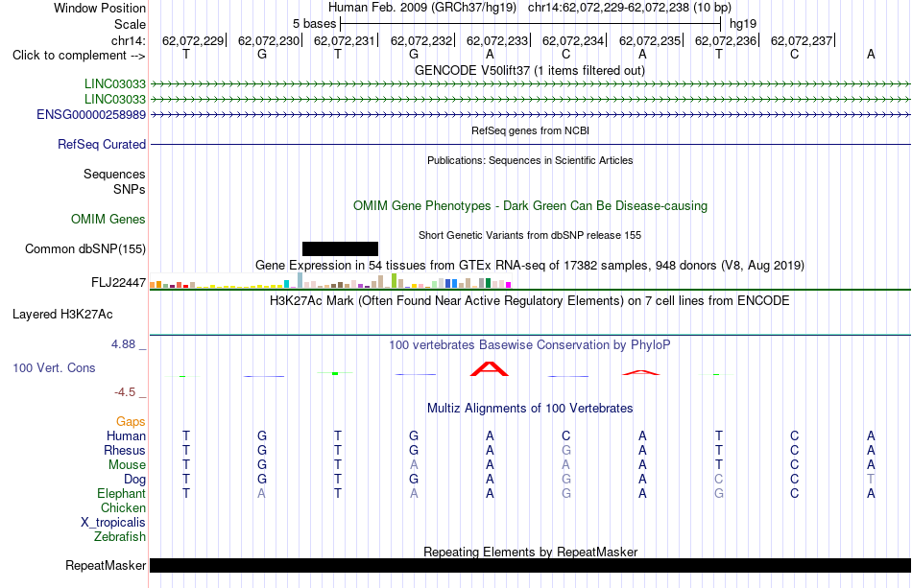Open Gene Expression in 54 tissues title
Viewport: 912px width, 588px height.
[530, 266]
